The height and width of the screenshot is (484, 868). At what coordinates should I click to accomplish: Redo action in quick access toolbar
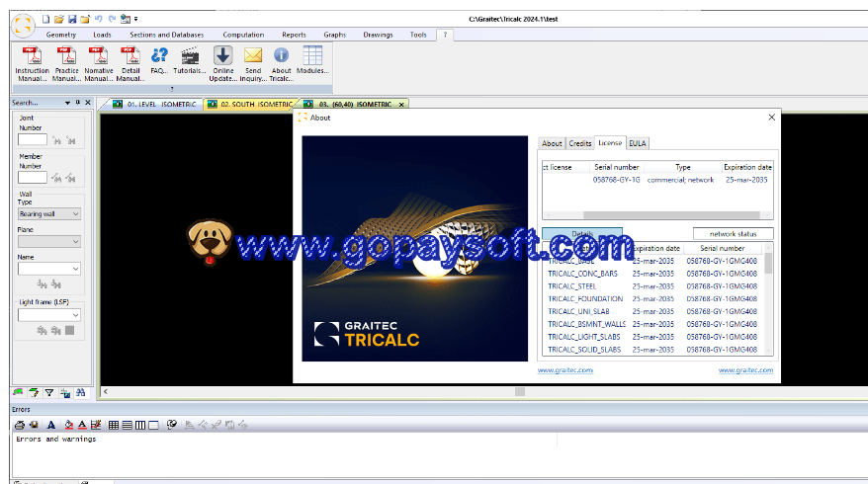[112, 19]
